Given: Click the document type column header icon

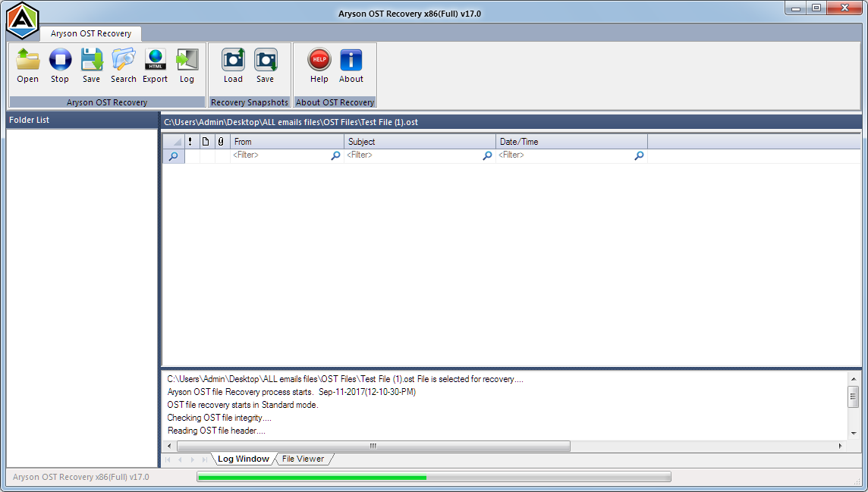Looking at the screenshot, I should (x=206, y=142).
